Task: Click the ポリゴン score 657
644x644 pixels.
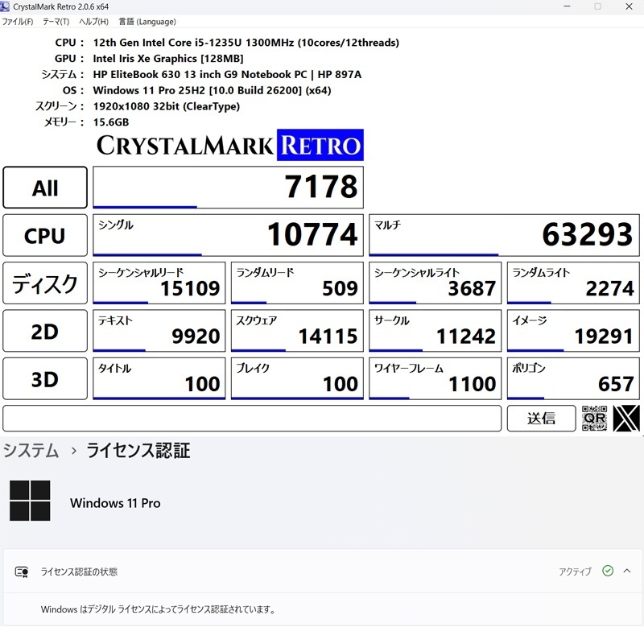Action: click(x=573, y=378)
